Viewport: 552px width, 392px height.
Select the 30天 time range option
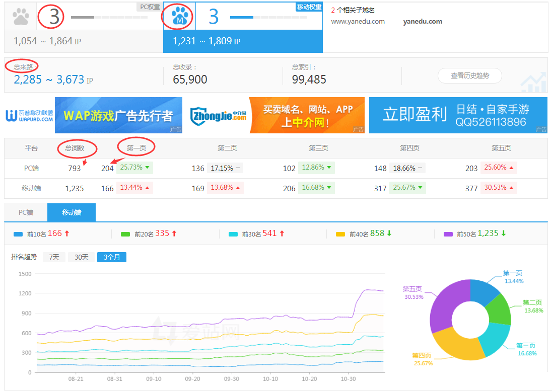coord(81,257)
